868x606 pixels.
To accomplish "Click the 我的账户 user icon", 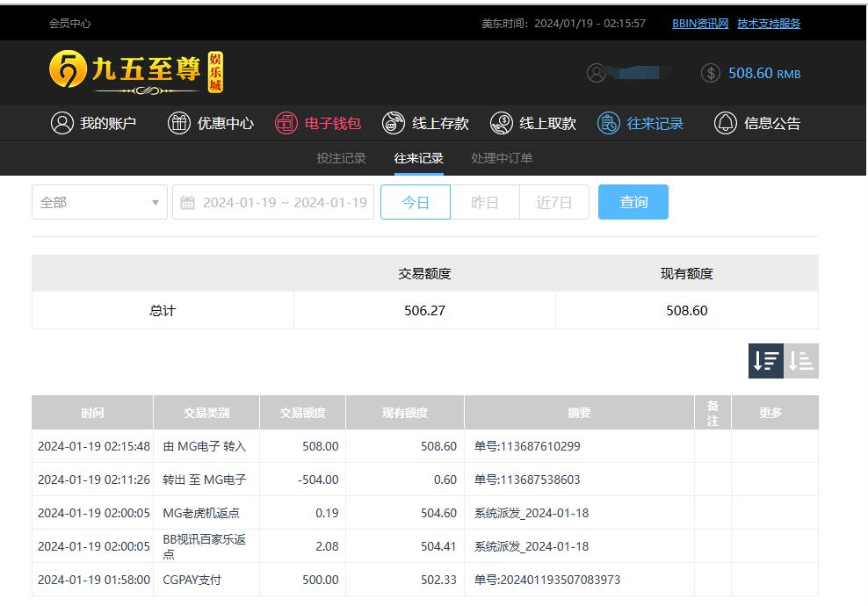I will (61, 123).
